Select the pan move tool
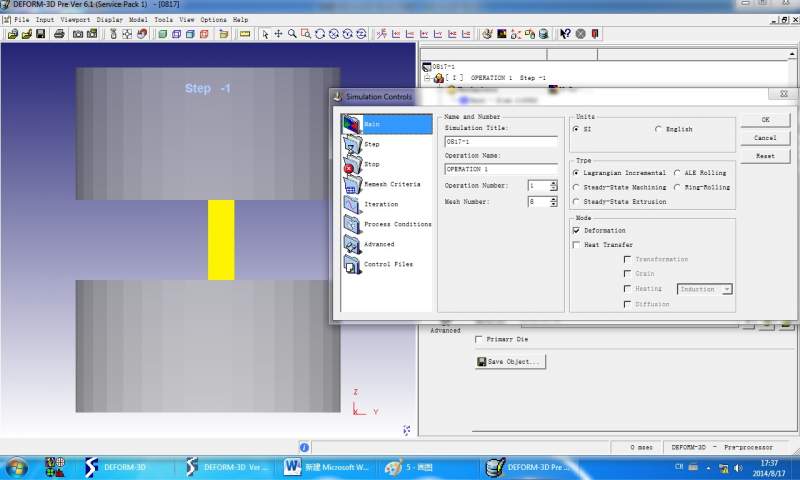Image resolution: width=800 pixels, height=480 pixels. 278,34
